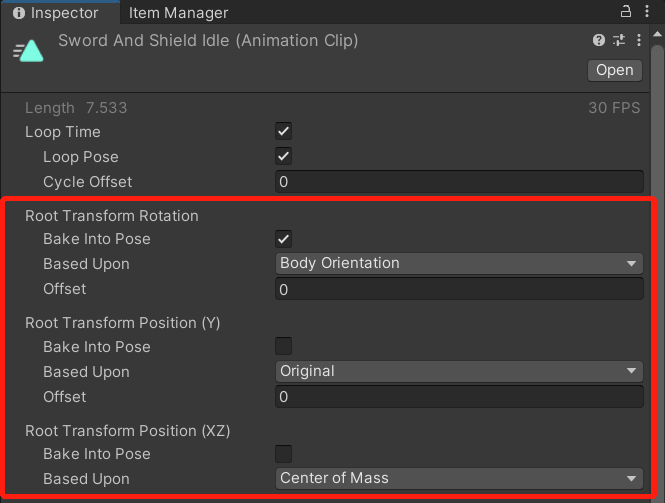Click the Animation Clip asset icon
Image resolution: width=665 pixels, height=503 pixels.
tap(28, 51)
